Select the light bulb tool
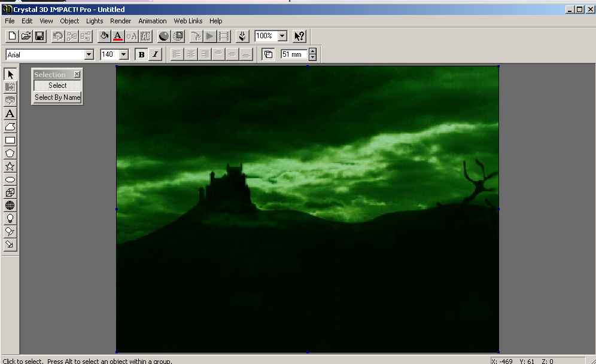 (10, 218)
